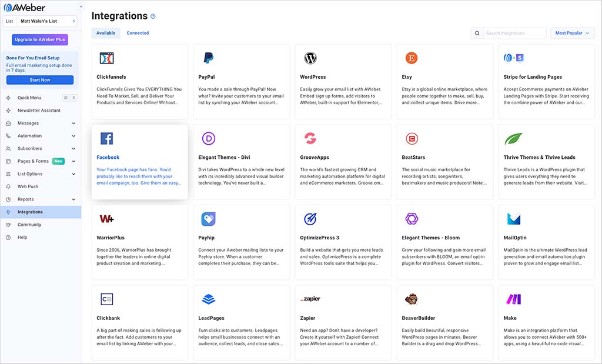Collapse the sidebar with the arrow icon
602x364 pixels.
(81, 6)
